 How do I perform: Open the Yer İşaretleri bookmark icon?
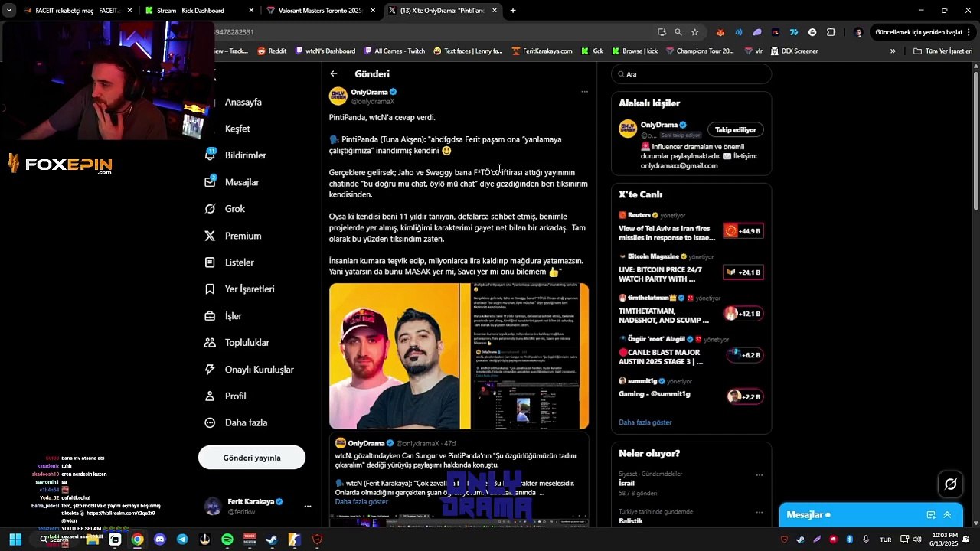pos(210,289)
